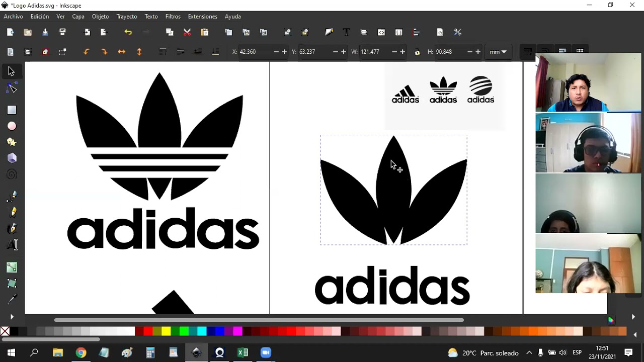Open the Archivo menu
This screenshot has height=362, width=644.
(14, 17)
